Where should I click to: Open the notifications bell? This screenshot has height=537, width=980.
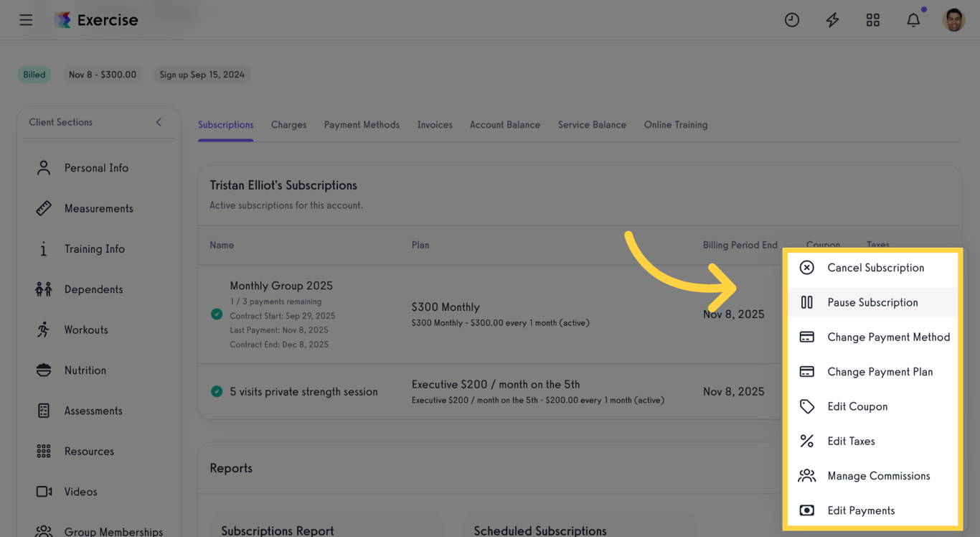click(913, 20)
